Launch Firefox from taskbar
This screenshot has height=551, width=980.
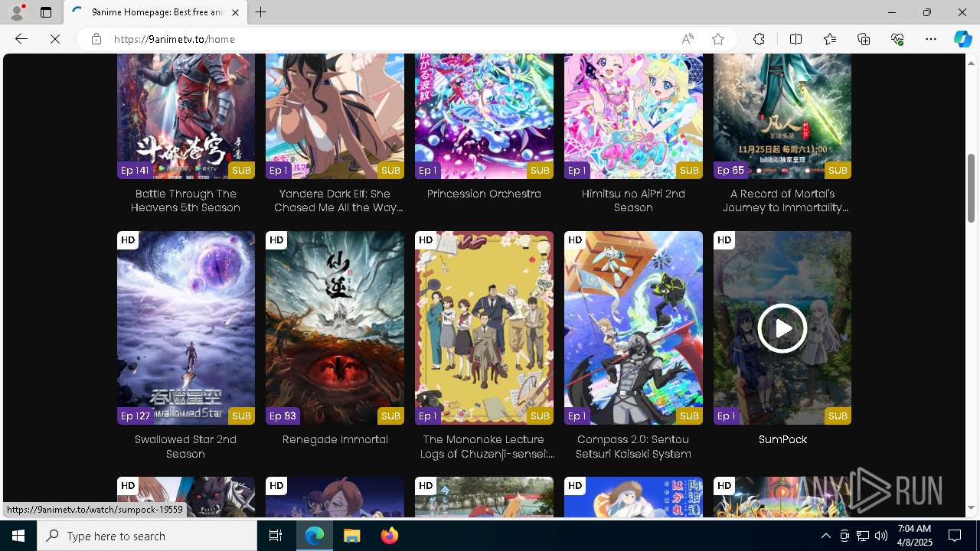point(390,536)
